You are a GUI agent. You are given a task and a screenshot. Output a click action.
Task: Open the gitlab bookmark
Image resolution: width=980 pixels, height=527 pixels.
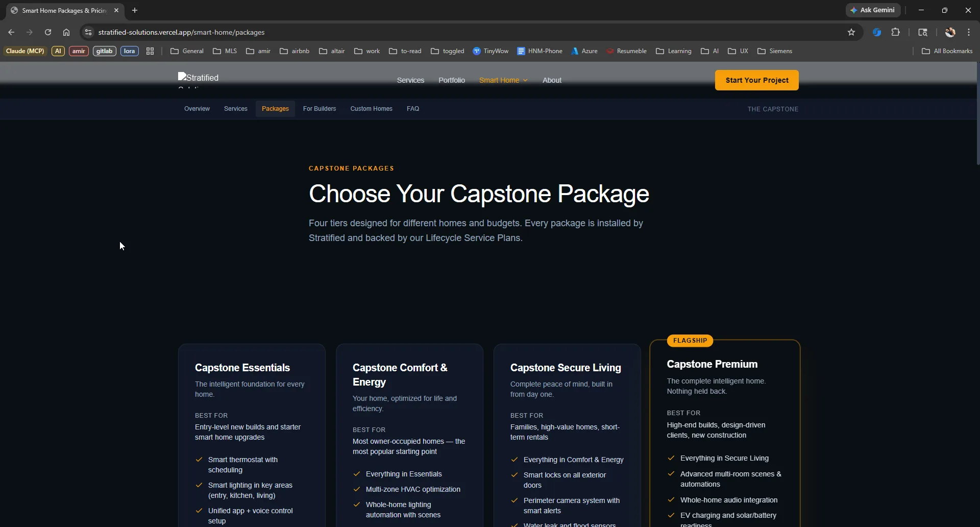point(104,51)
